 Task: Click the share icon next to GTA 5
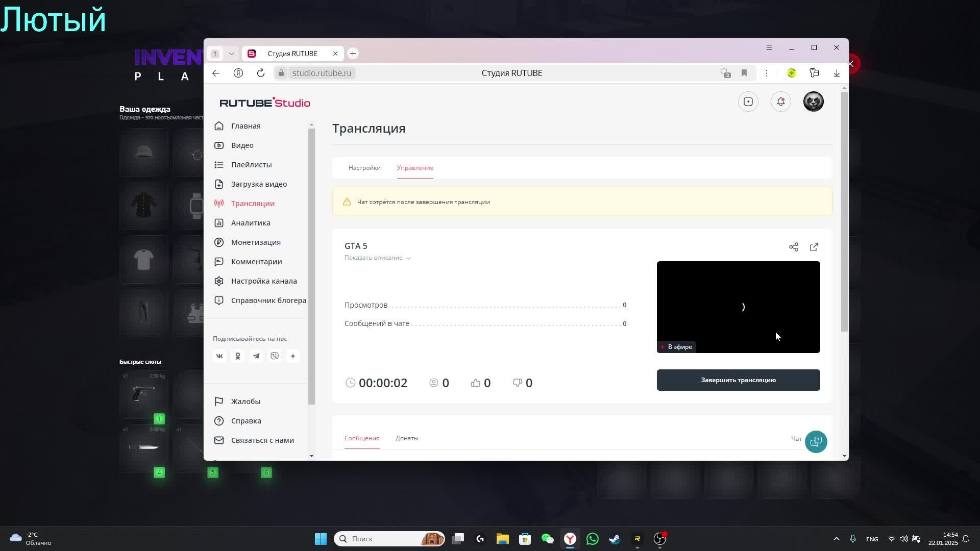(x=793, y=247)
